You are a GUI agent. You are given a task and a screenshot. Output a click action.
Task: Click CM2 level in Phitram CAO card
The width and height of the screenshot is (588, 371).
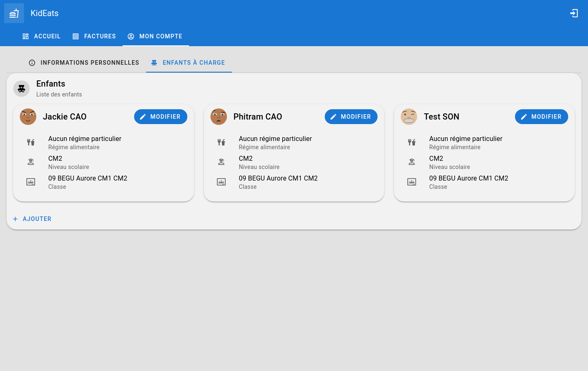246,158
